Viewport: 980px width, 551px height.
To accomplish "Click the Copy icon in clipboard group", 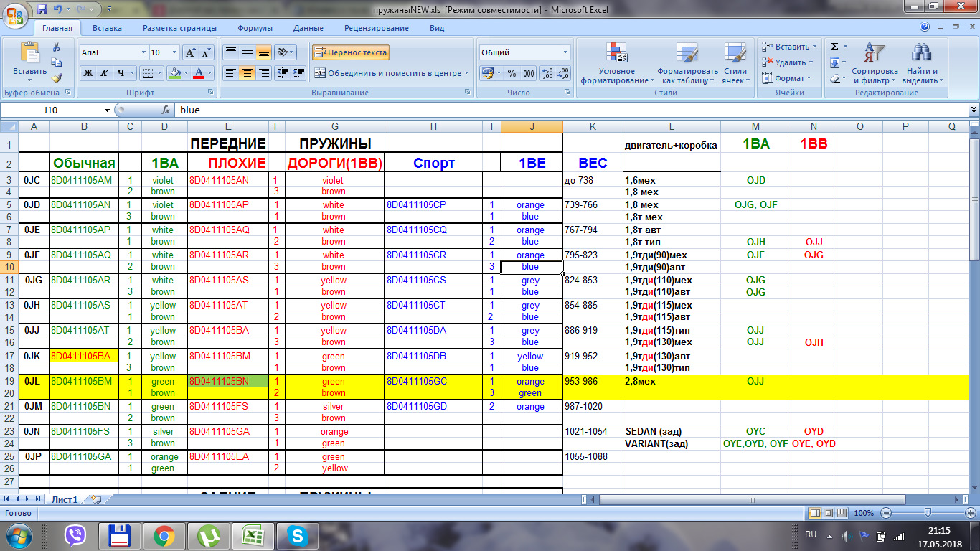I will pos(57,62).
